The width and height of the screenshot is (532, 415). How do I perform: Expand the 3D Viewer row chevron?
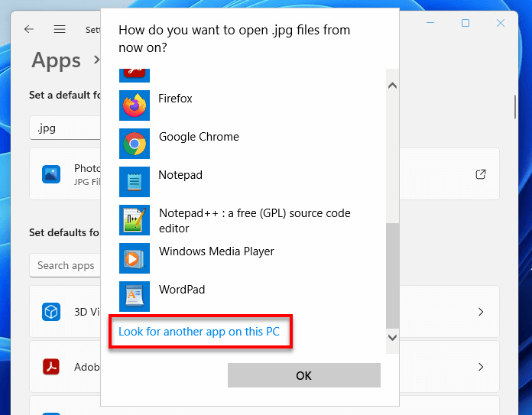(481, 312)
